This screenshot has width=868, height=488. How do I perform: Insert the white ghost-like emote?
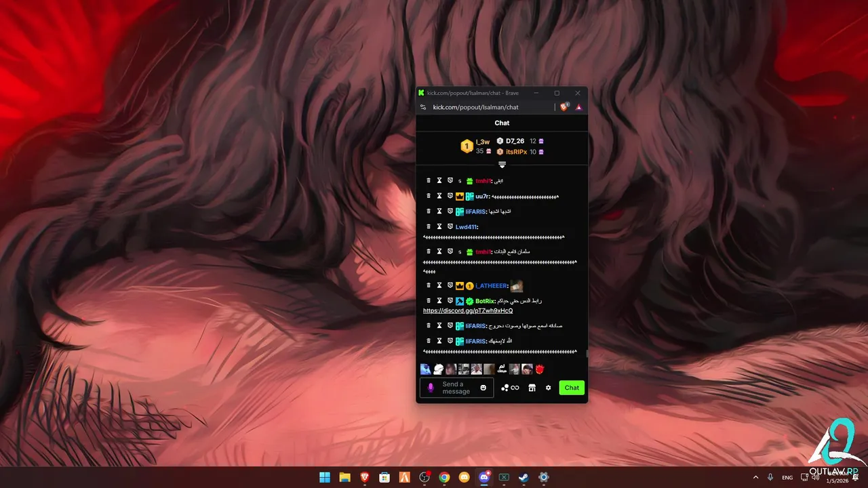(x=438, y=369)
